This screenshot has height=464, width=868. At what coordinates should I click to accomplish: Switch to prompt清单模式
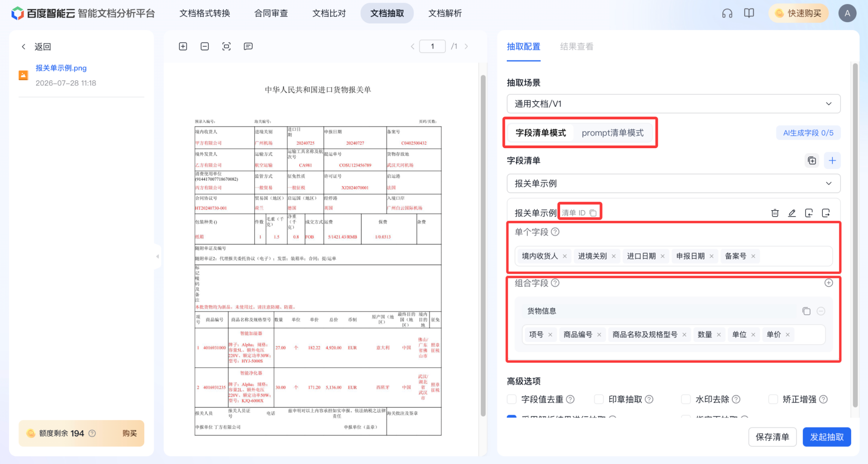tap(613, 133)
